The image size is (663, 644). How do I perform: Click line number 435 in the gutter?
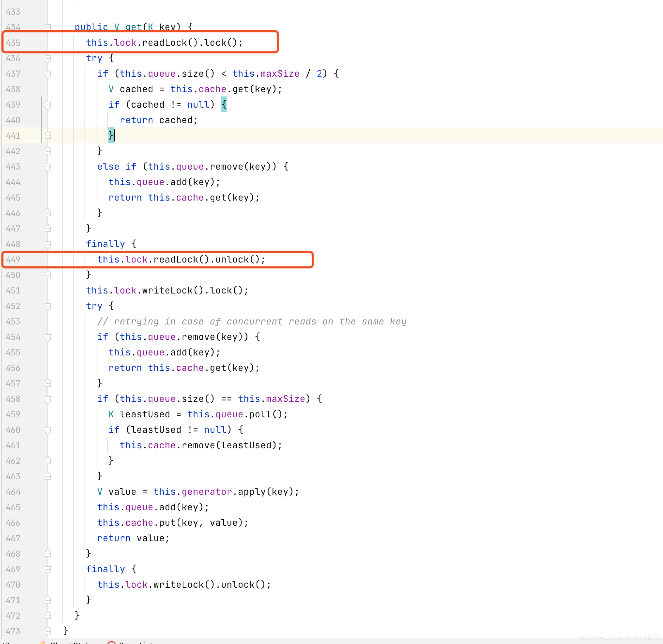(13, 43)
